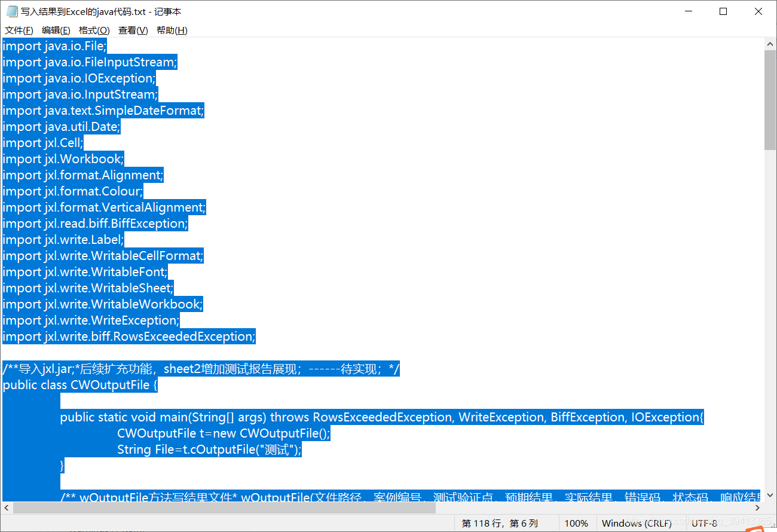777x532 pixels.
Task: Click the horizontal scrollbar left arrow
Action: point(6,507)
